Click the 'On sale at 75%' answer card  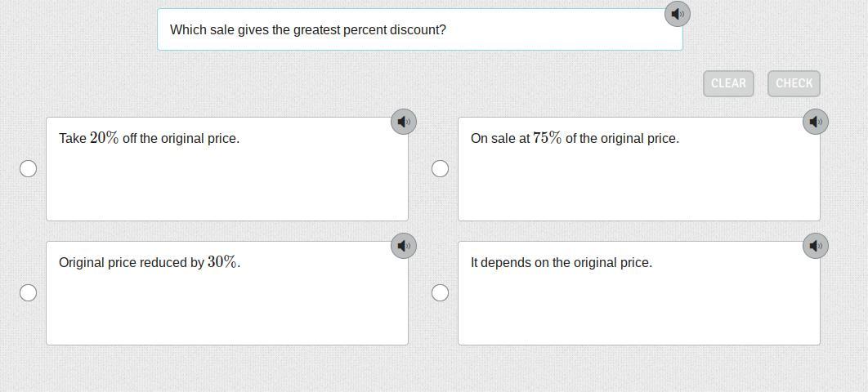(639, 180)
